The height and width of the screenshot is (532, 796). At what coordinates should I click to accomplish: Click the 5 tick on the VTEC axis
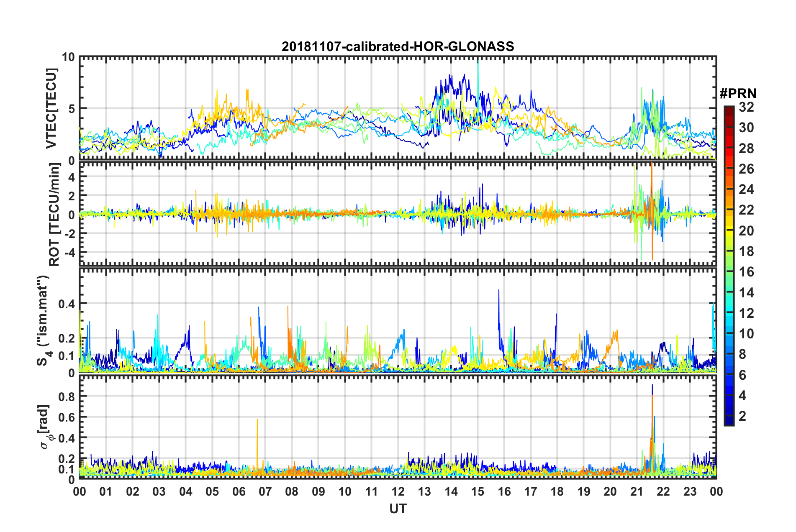(71, 109)
